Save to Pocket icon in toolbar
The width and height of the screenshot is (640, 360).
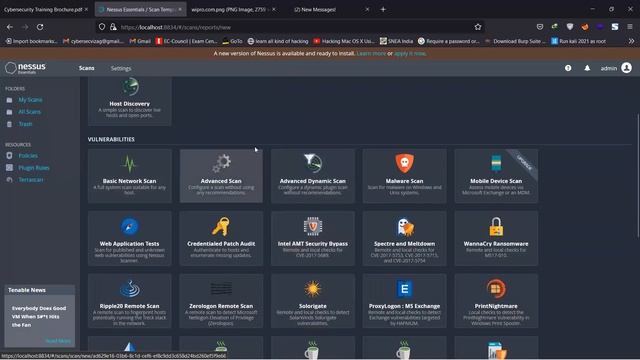(x=540, y=27)
